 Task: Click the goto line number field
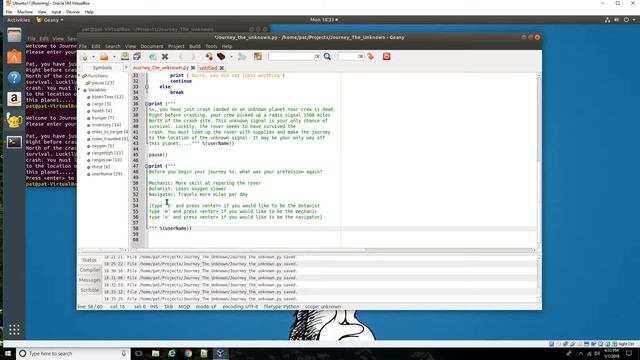[x=351, y=56]
